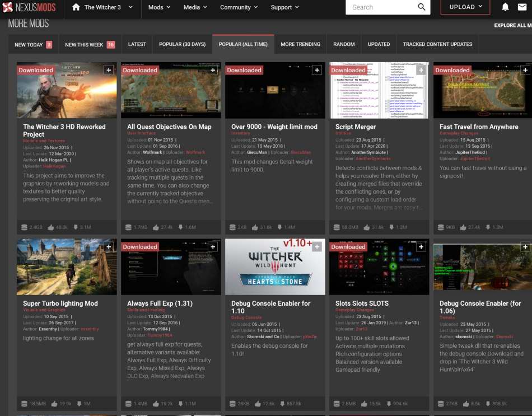Open the Tracked Content Updates tab
The height and width of the screenshot is (416, 532).
[437, 44]
